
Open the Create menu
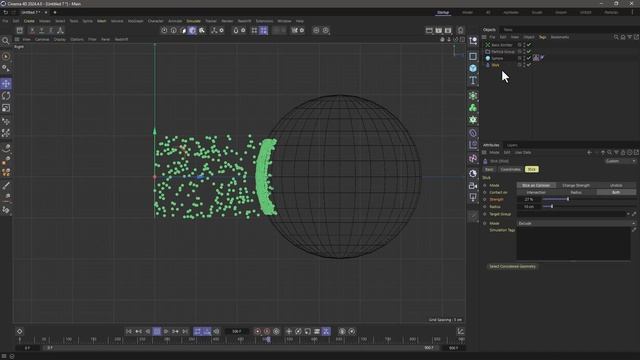point(29,21)
